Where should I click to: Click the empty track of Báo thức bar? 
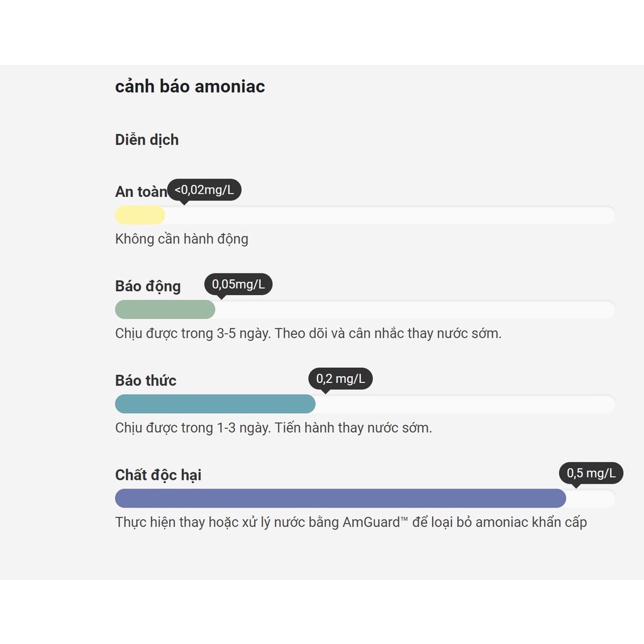465,404
